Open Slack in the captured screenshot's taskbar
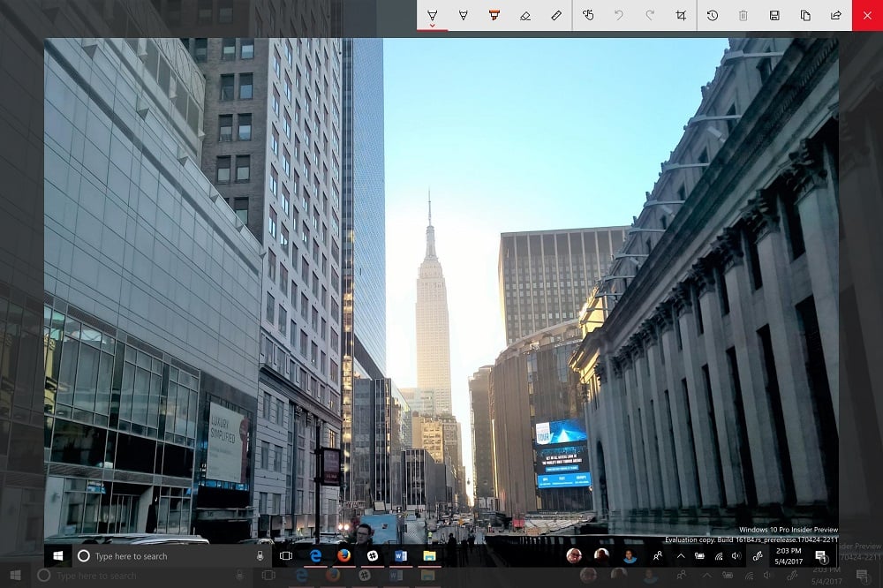Viewport: 883px width, 588px height. pyautogui.click(x=373, y=556)
